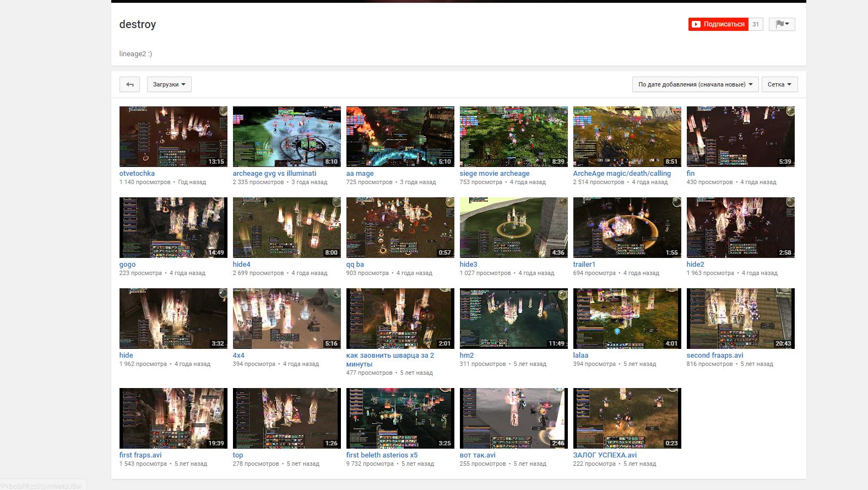This screenshot has width=868, height=490.
Task: Open the archeage gvg vs illuminati thumbnail
Action: 287,137
